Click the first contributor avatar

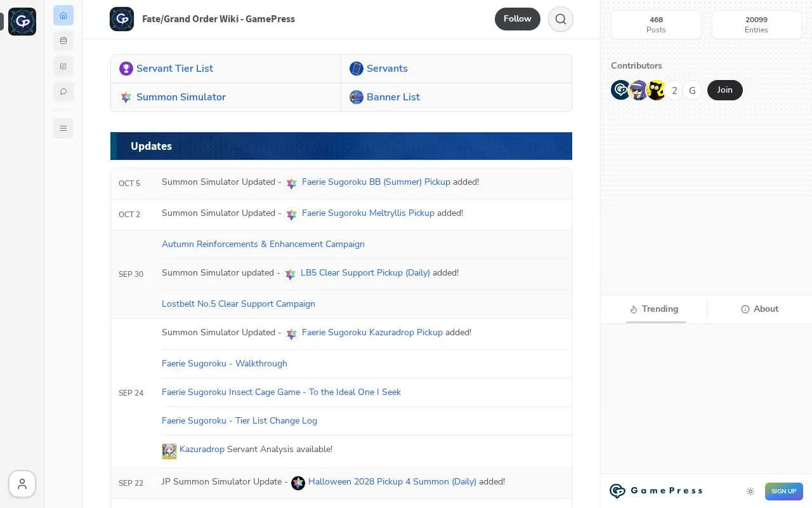(x=620, y=90)
